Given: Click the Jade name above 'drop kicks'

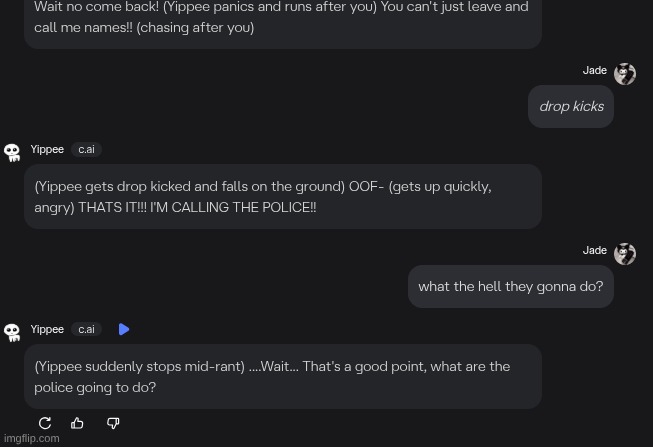Looking at the screenshot, I should coord(595,71).
